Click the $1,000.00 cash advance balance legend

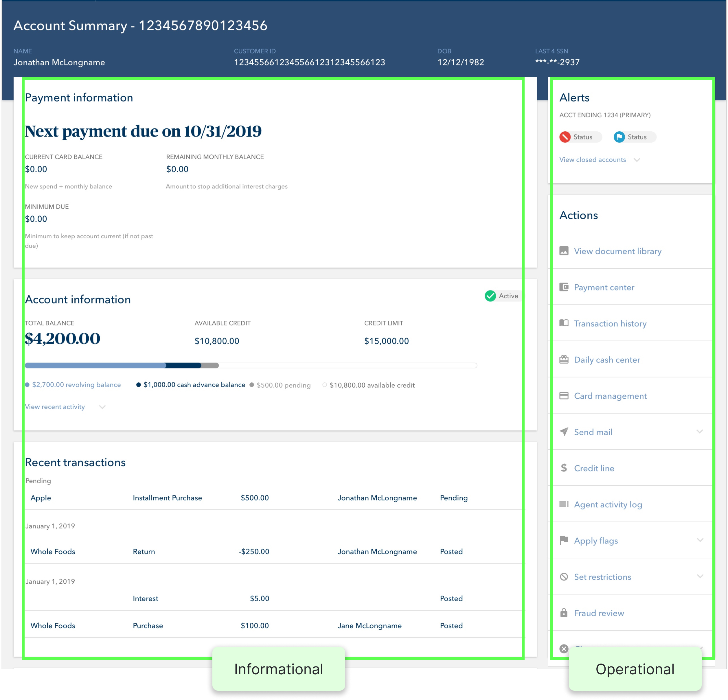click(191, 385)
